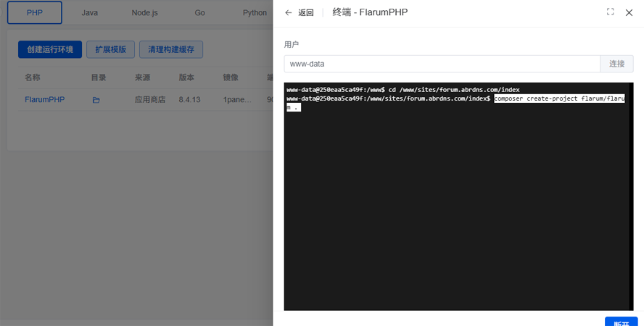Click the 连接 connect button
The width and height of the screenshot is (644, 326).
616,64
